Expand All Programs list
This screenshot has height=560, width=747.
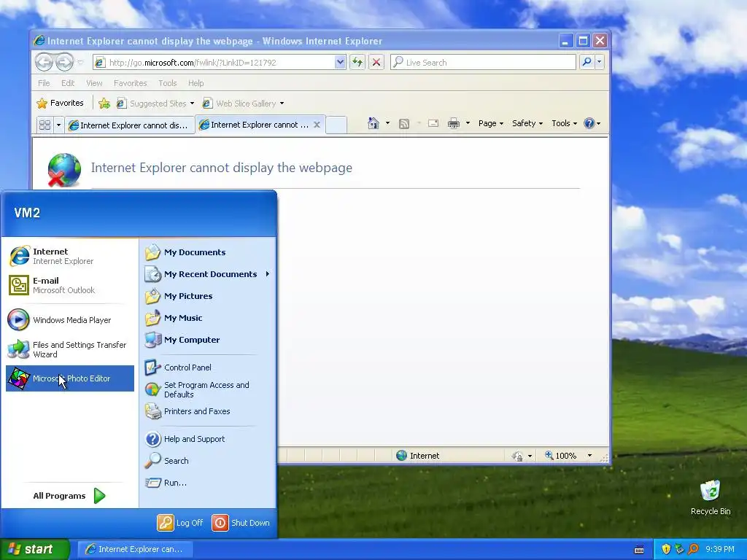pos(69,496)
